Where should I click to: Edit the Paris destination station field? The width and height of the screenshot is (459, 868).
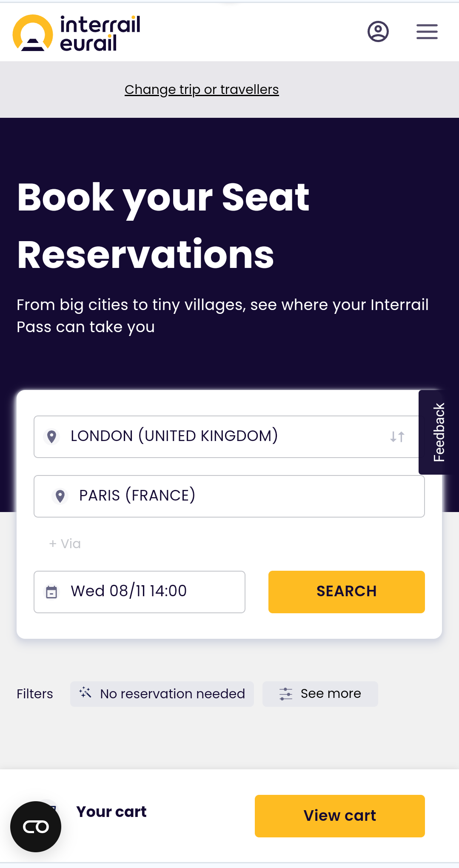(x=238, y=496)
